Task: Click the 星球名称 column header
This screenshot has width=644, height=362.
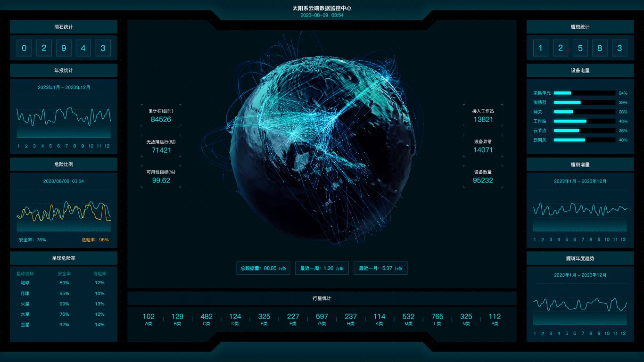Action: pos(25,273)
